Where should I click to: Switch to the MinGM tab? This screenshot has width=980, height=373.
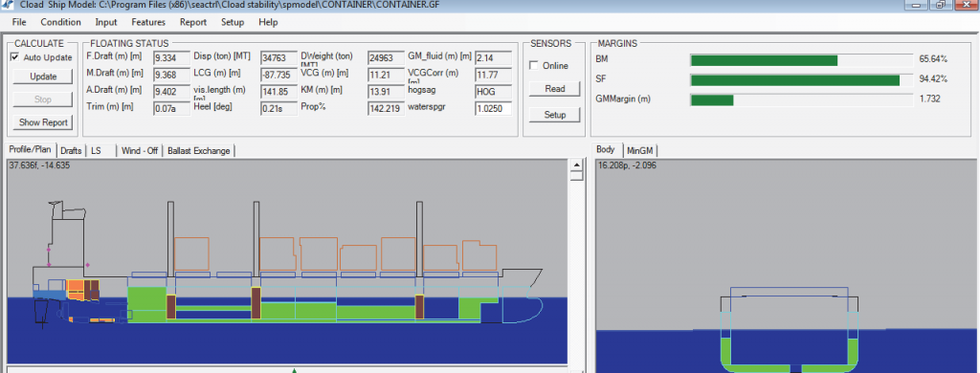coord(640,150)
